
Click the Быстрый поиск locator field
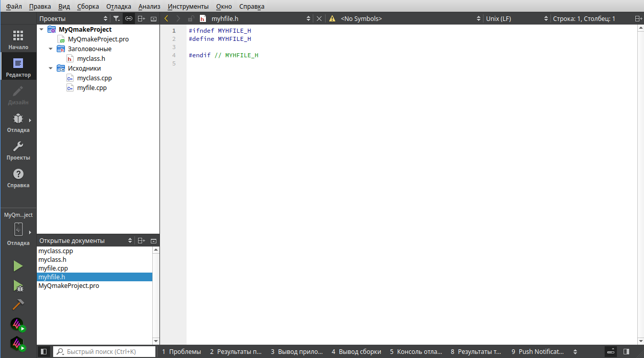tap(105, 351)
